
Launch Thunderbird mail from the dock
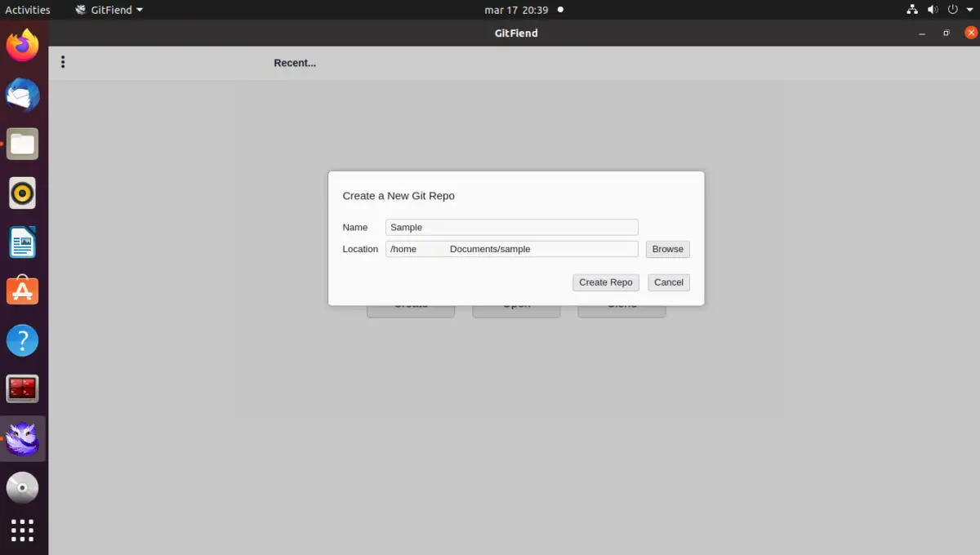pyautogui.click(x=23, y=95)
